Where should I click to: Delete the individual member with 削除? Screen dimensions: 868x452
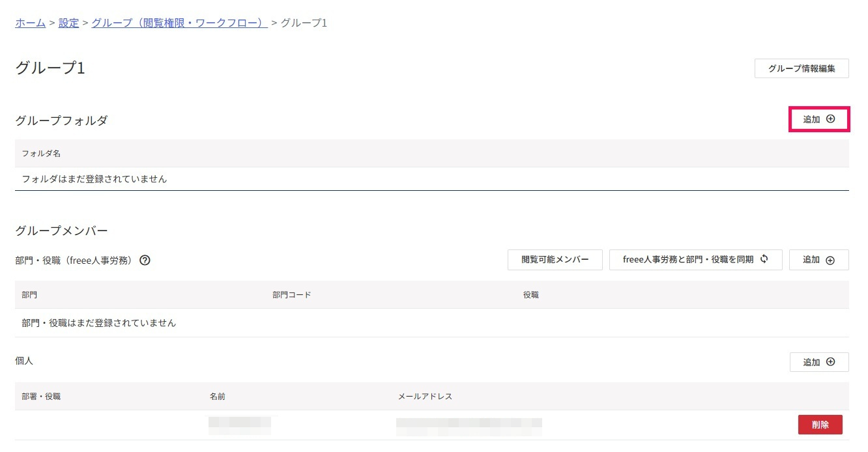tap(820, 425)
